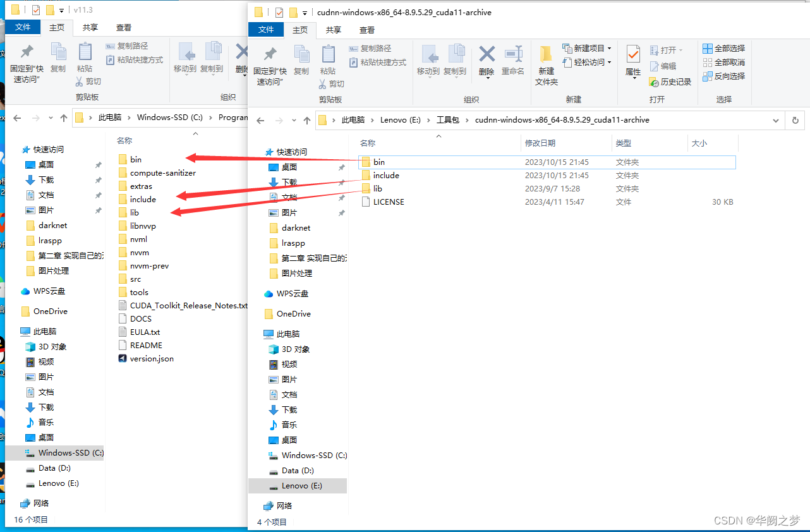
Task: Click 编辑 in cudnn window ribbon
Action: point(662,66)
